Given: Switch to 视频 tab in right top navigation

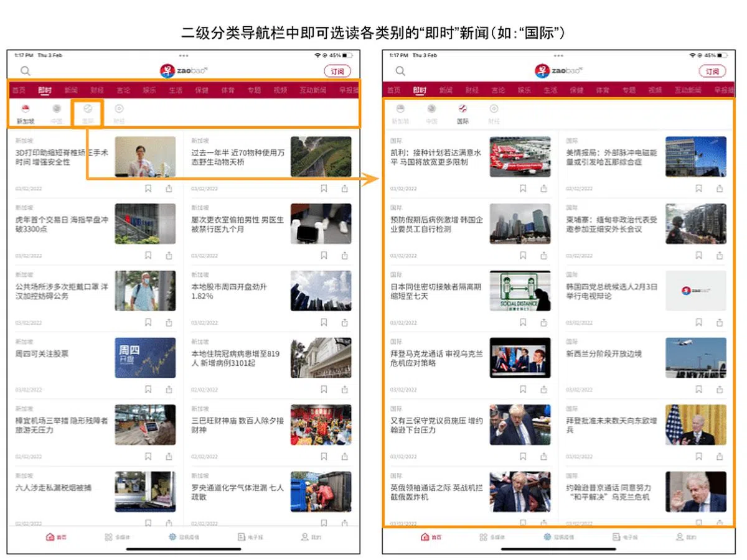Looking at the screenshot, I should (655, 90).
